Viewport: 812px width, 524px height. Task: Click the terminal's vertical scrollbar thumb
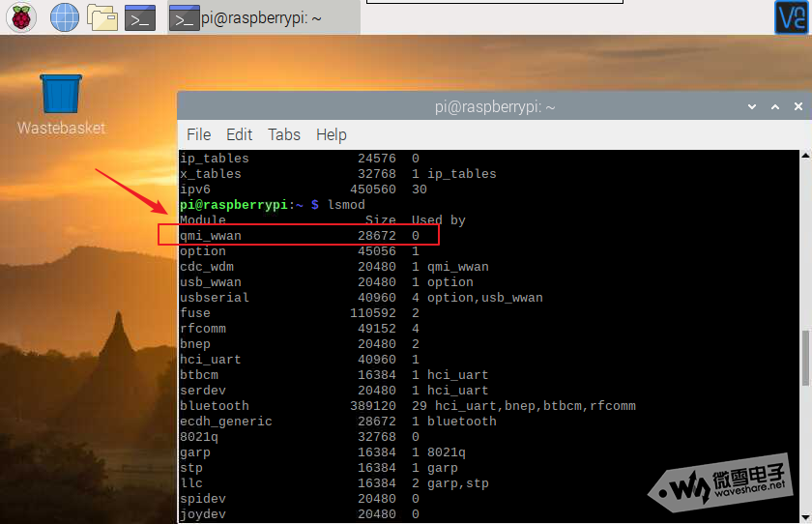click(x=805, y=359)
